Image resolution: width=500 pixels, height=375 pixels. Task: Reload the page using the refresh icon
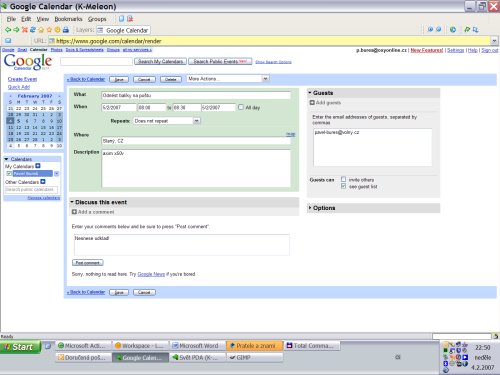point(33,30)
